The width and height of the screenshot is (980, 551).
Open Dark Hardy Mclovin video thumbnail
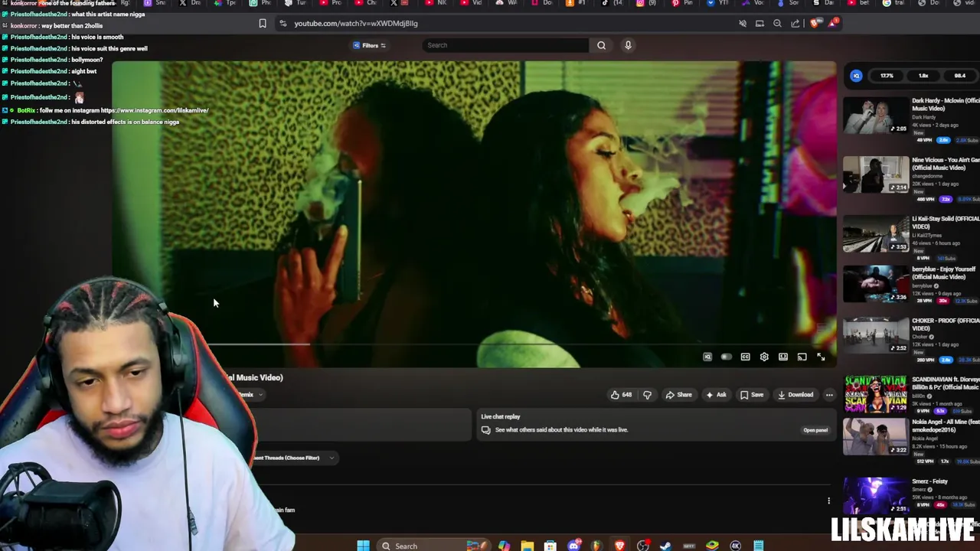(x=876, y=116)
